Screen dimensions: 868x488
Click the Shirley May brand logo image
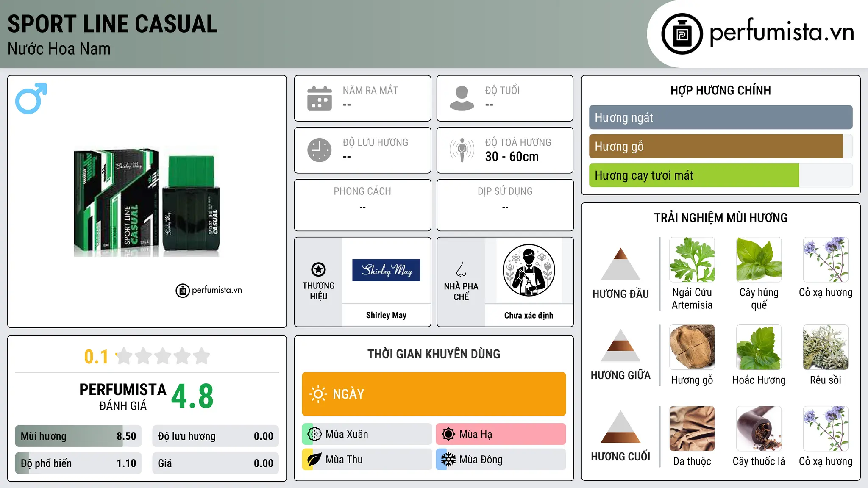(386, 270)
